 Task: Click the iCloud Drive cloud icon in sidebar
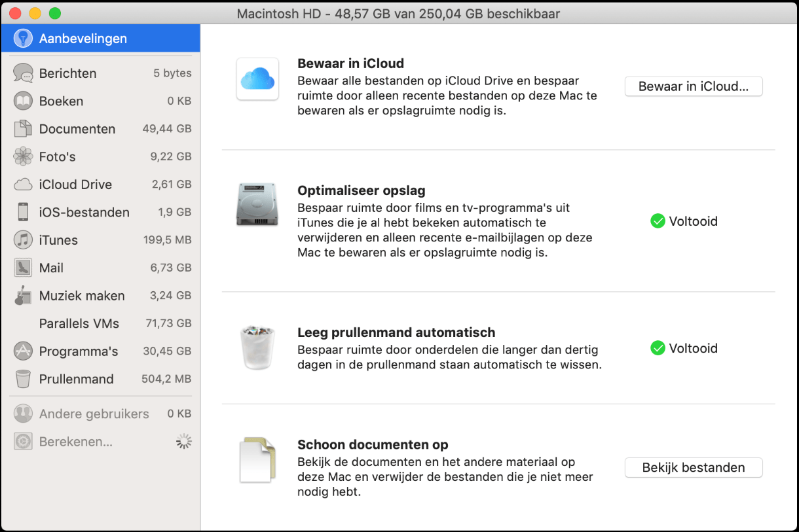point(23,185)
